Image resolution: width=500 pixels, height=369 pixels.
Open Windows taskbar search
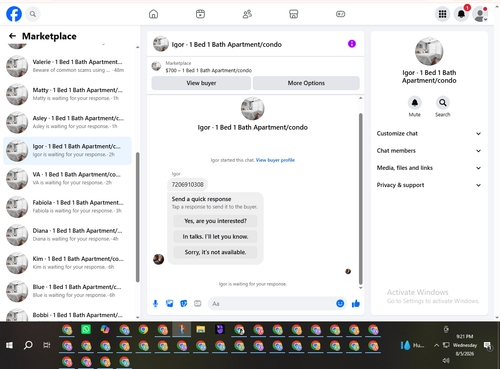pyautogui.click(x=28, y=345)
